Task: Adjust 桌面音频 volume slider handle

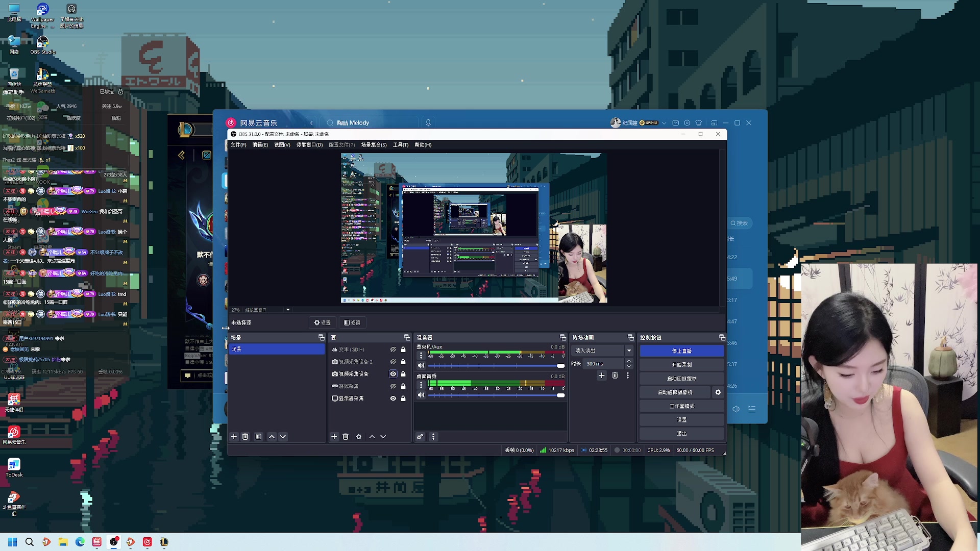Action: 560,395
